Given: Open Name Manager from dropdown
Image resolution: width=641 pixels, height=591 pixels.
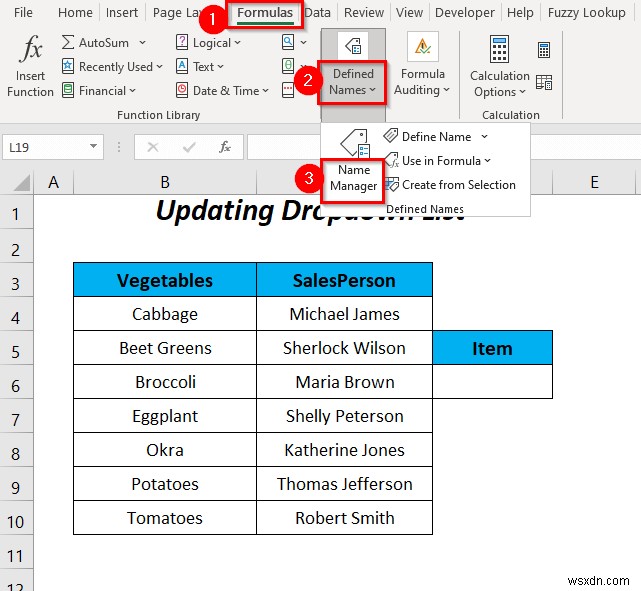Looking at the screenshot, I should 353,178.
